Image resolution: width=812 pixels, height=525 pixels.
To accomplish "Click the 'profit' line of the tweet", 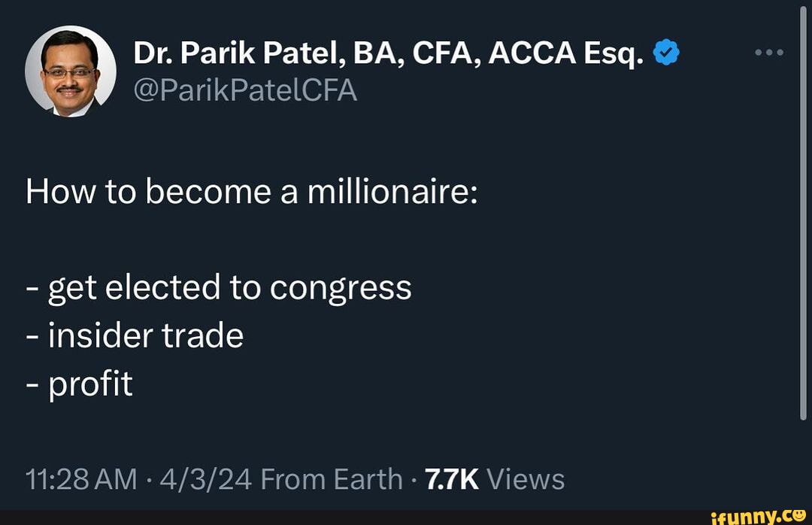I will [x=90, y=384].
